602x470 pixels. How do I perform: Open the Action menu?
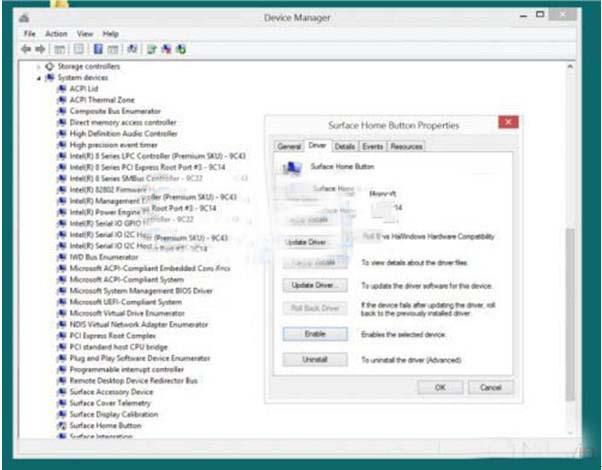[x=56, y=33]
